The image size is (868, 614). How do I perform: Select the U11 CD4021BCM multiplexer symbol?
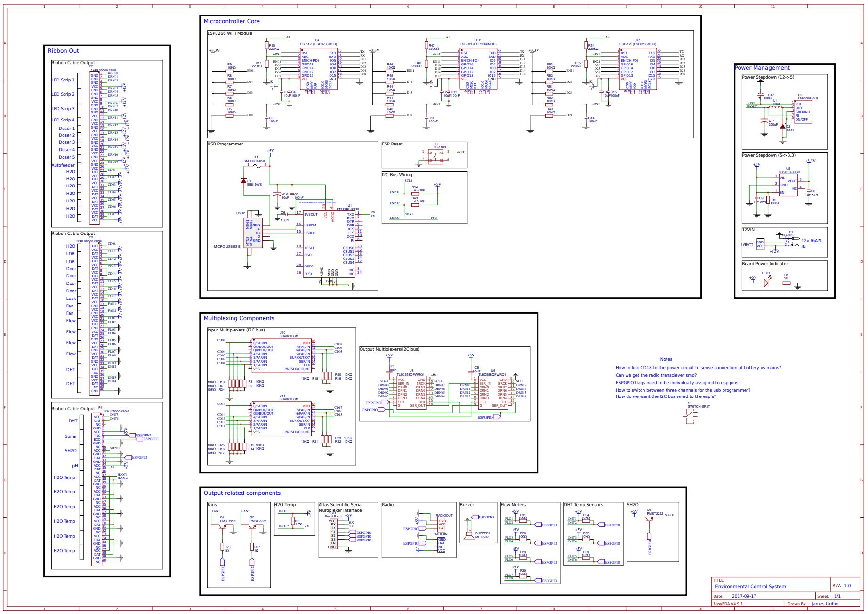pos(281,419)
